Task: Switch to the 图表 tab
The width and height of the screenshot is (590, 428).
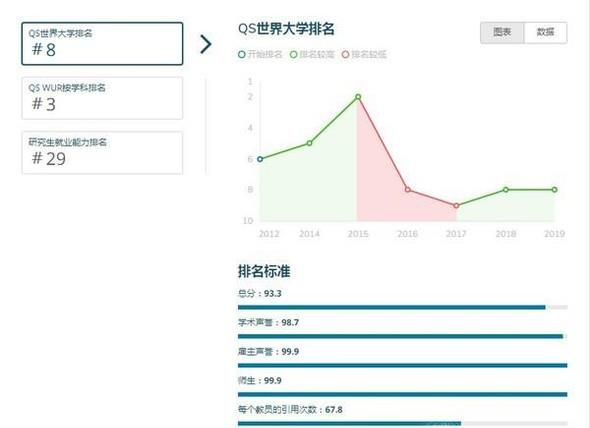Action: coord(502,33)
